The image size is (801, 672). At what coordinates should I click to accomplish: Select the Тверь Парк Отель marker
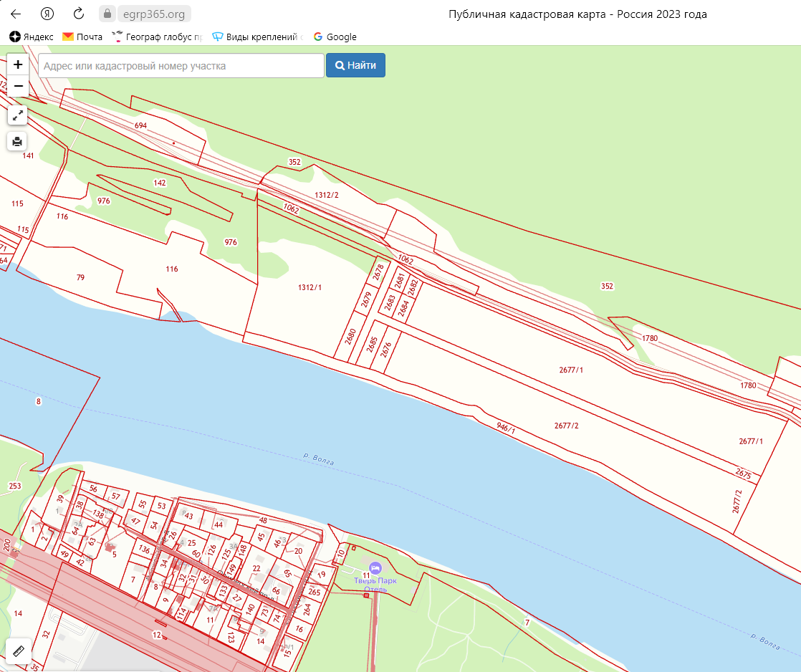click(375, 568)
